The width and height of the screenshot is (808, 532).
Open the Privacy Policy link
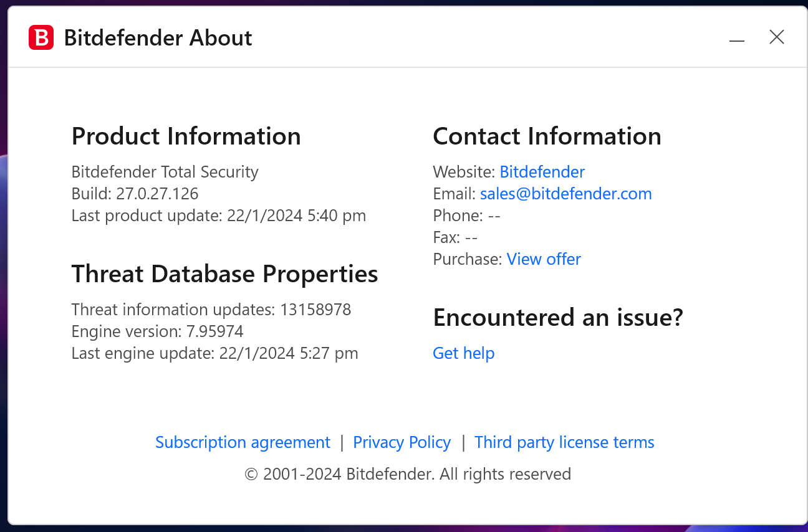pos(402,442)
